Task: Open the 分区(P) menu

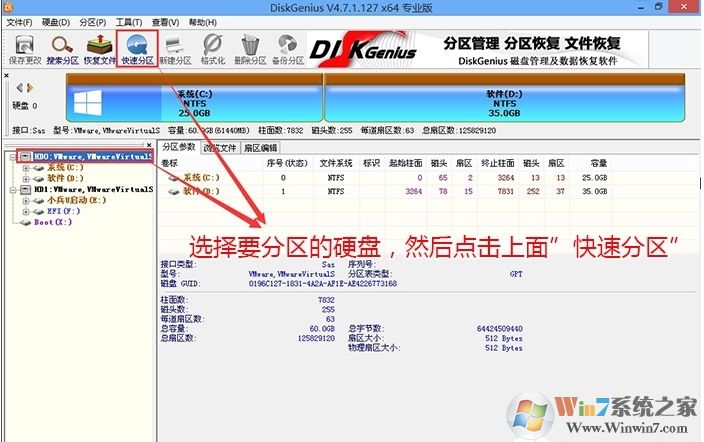Action: [x=92, y=22]
